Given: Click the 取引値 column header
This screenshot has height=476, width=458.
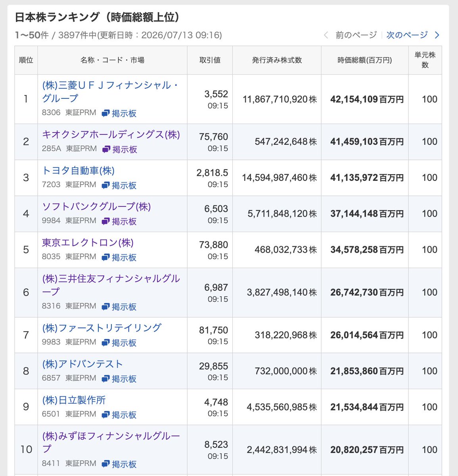Looking at the screenshot, I should coord(210,60).
